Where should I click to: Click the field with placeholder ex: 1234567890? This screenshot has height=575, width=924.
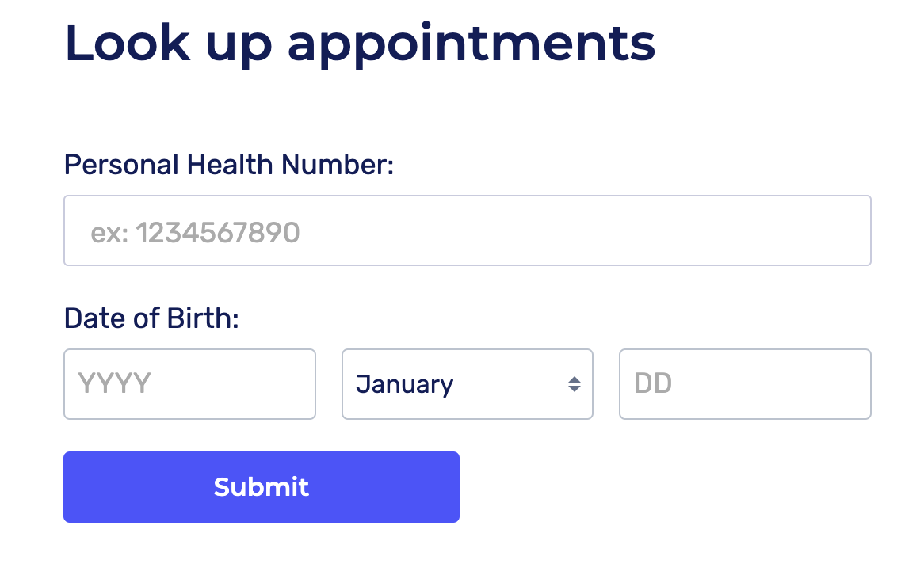(467, 231)
